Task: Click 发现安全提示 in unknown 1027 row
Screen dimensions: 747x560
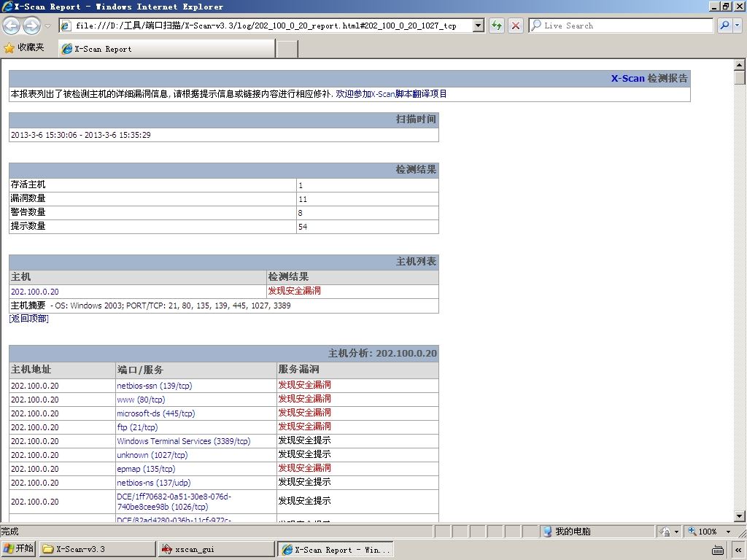Action: (304, 454)
